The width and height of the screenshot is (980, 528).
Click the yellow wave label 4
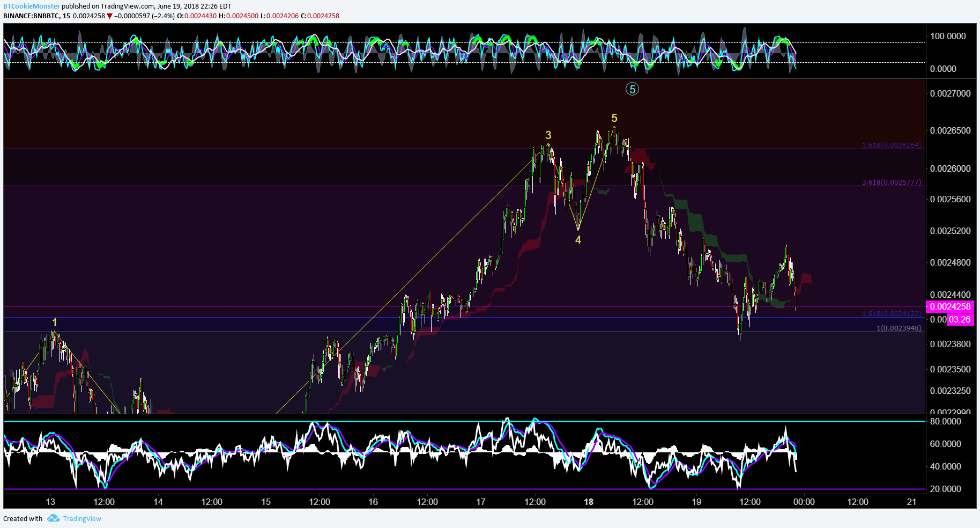point(578,240)
